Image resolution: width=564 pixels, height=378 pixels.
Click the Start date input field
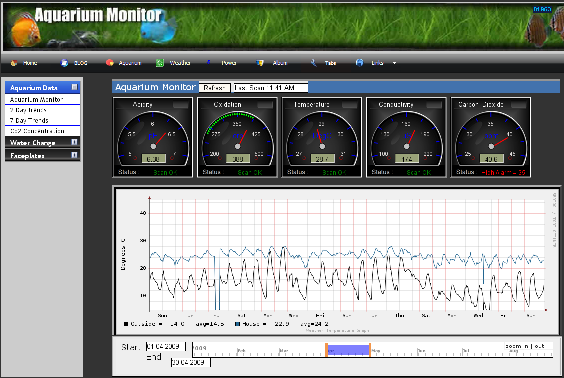point(165,346)
